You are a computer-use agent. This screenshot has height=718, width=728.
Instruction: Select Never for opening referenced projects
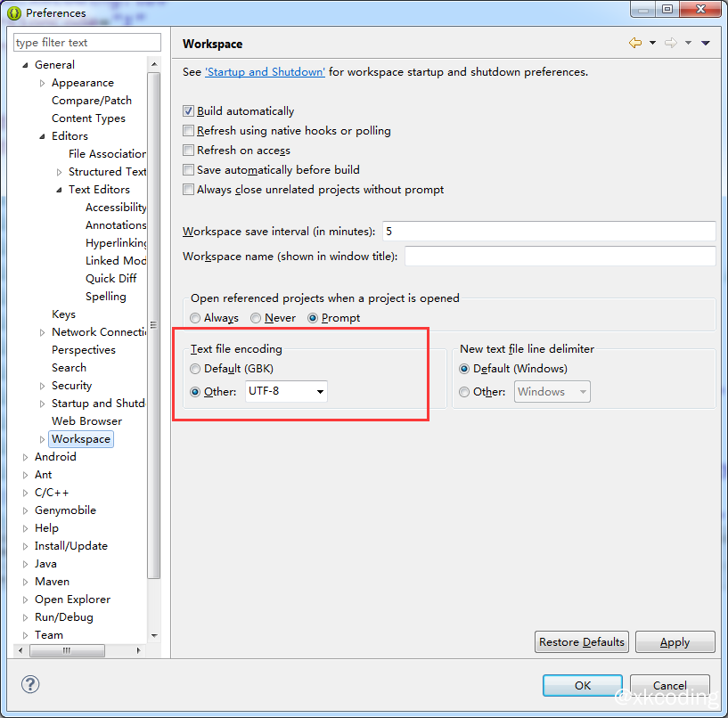(256, 318)
